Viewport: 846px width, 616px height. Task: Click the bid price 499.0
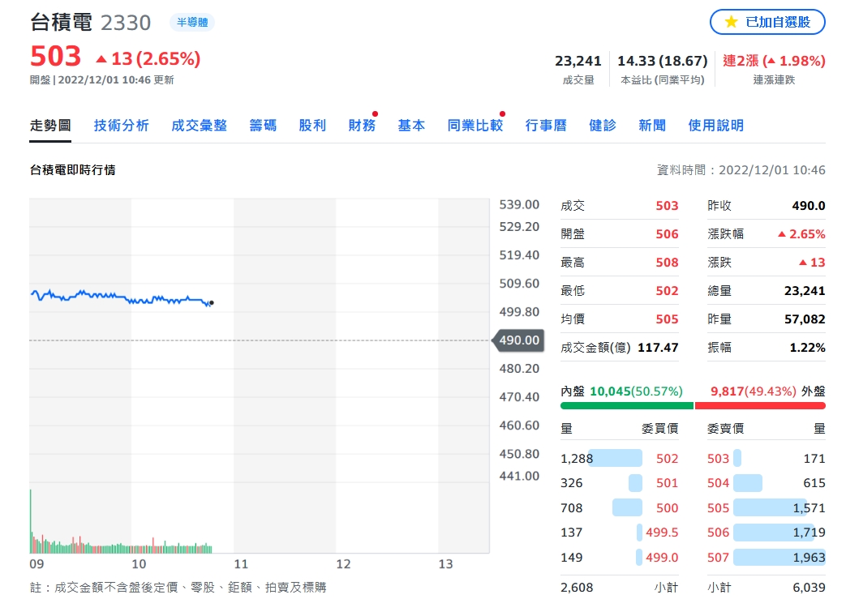click(x=662, y=558)
